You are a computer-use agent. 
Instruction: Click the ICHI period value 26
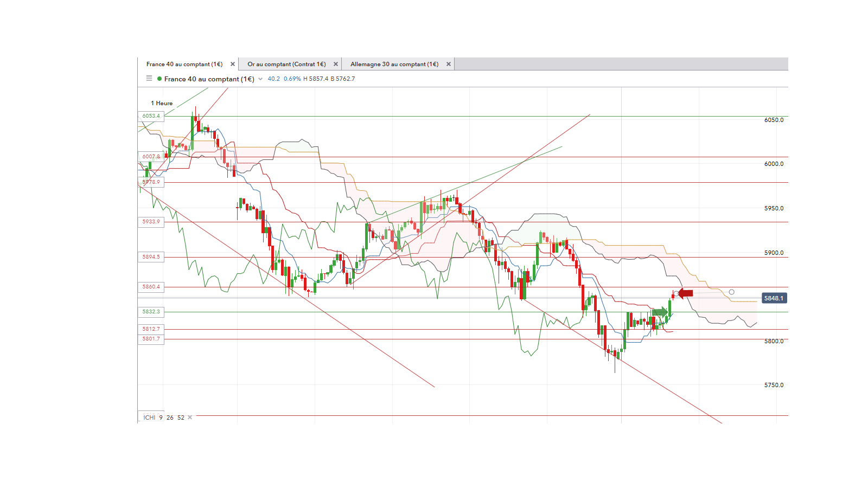(170, 418)
